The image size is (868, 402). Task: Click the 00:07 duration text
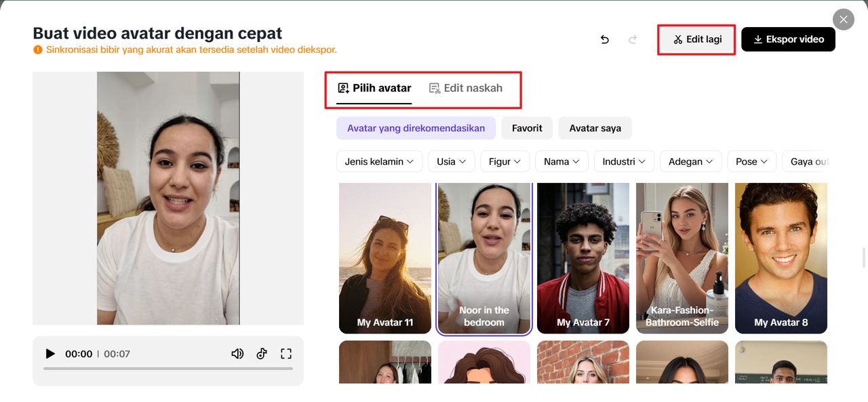click(117, 354)
